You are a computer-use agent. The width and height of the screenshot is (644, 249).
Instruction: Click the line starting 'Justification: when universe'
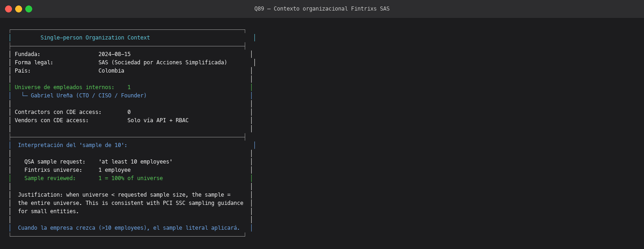[124, 195]
